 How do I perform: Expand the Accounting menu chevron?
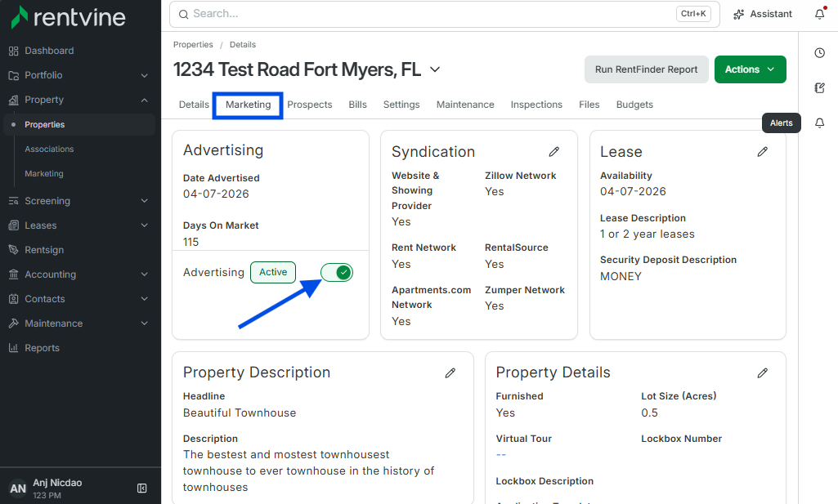tap(144, 274)
